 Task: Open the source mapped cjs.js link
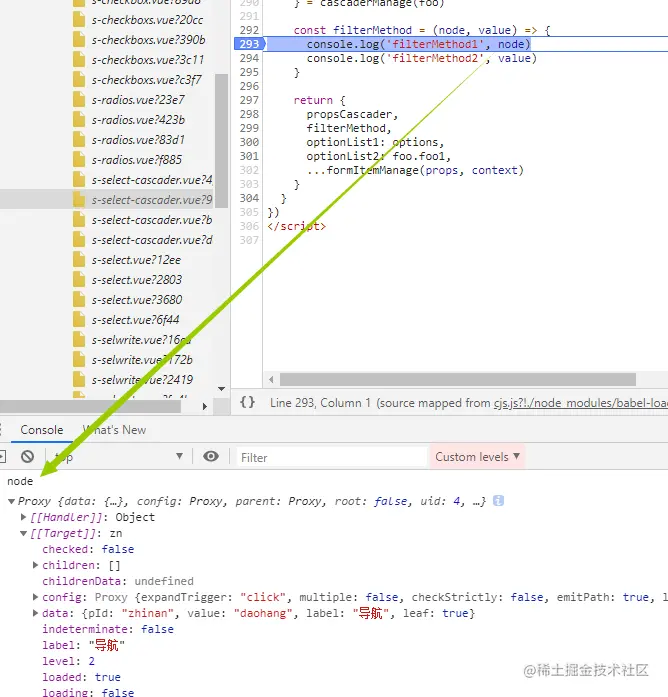pyautogui.click(x=580, y=403)
